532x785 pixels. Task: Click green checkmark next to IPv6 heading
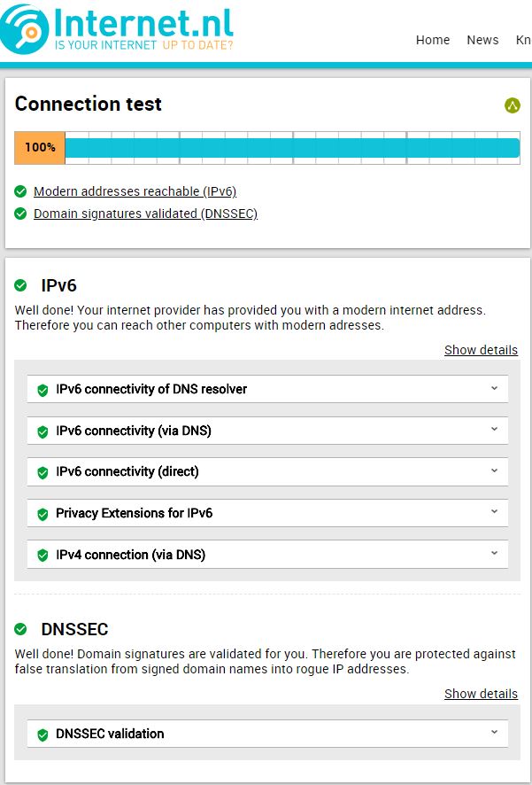(20, 285)
